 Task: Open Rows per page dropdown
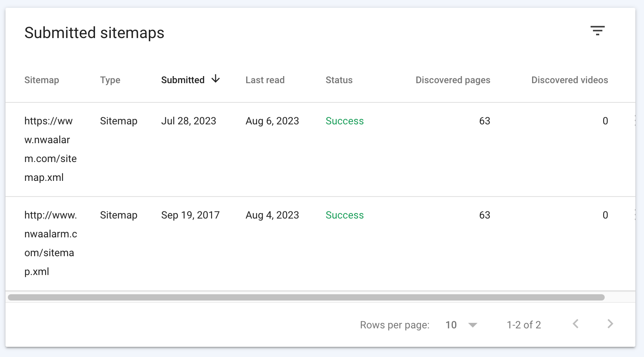pyautogui.click(x=473, y=325)
